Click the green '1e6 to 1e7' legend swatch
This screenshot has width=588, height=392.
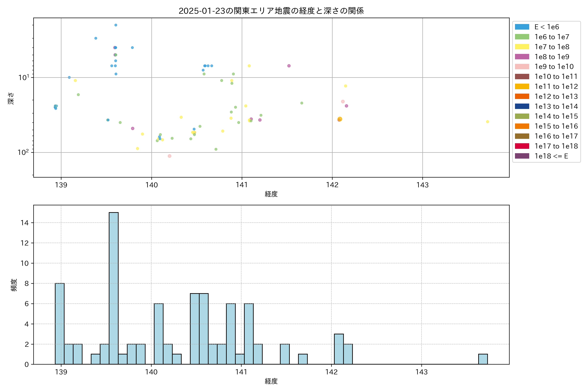(x=522, y=37)
